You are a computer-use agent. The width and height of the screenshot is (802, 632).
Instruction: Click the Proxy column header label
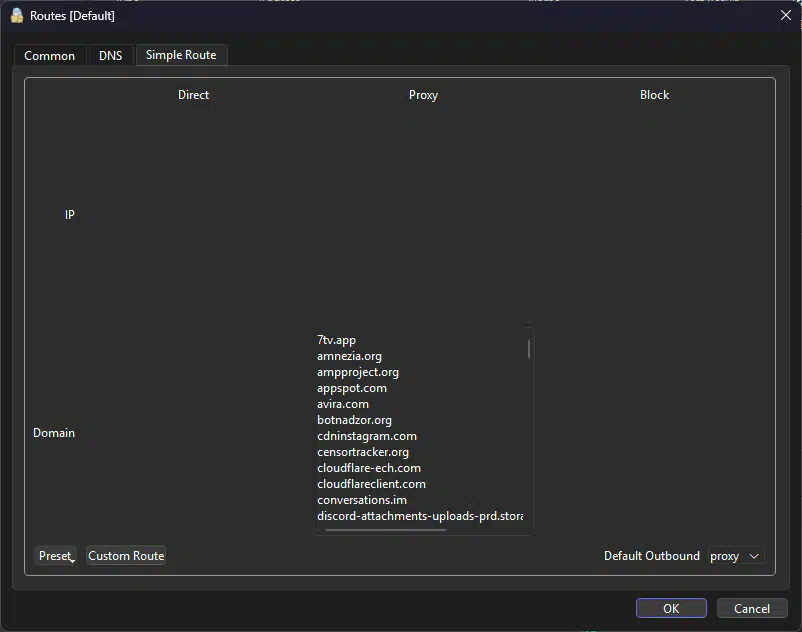pyautogui.click(x=423, y=95)
